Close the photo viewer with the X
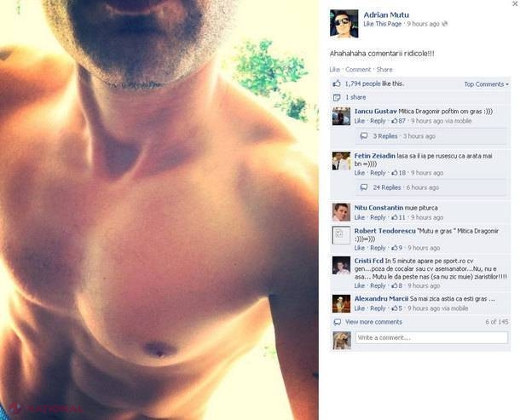 point(515,3)
